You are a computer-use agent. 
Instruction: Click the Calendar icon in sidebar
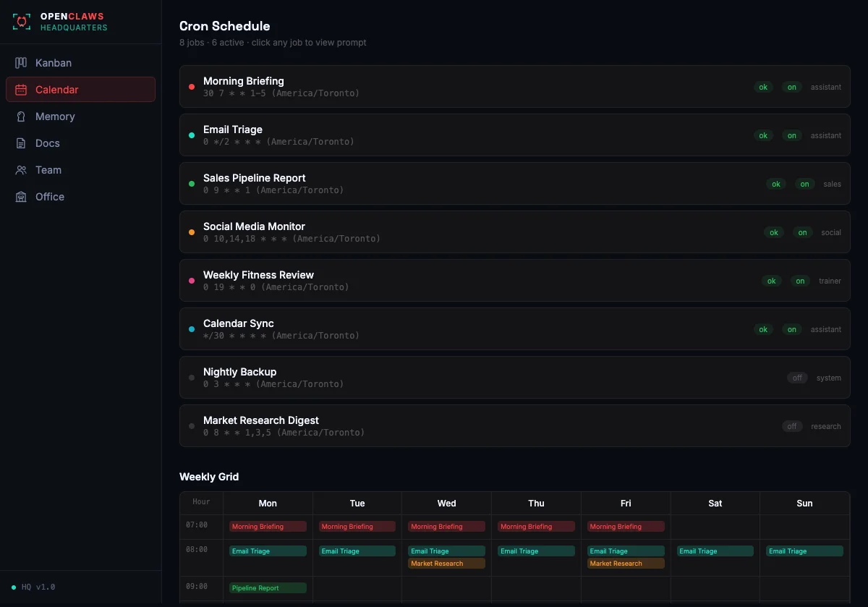pos(21,90)
